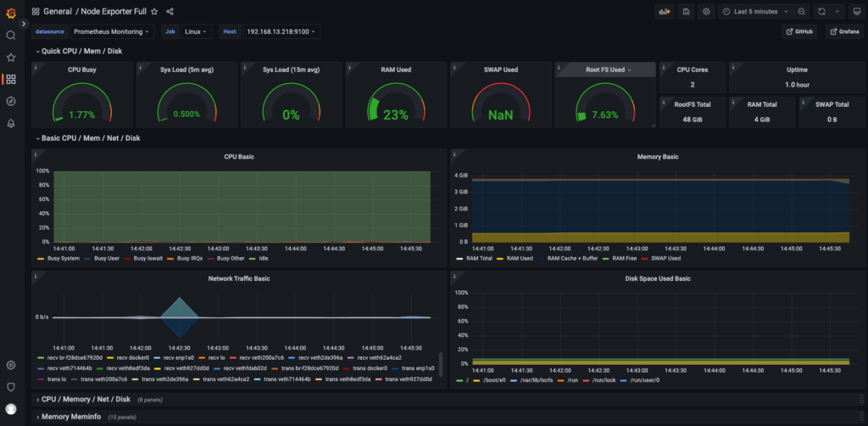Zoom out the time range
Image resolution: width=868 pixels, height=426 pixels.
click(x=801, y=11)
